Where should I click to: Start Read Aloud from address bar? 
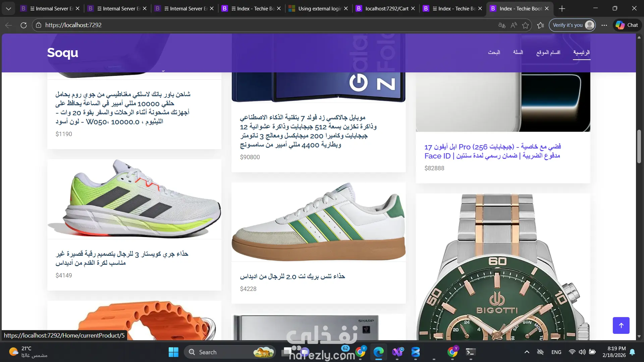pyautogui.click(x=514, y=25)
